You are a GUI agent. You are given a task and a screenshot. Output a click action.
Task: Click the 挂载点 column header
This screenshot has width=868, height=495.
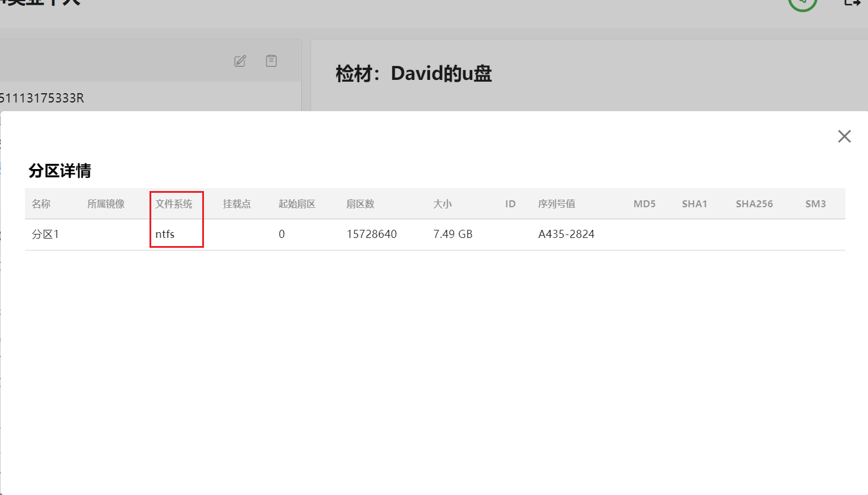pyautogui.click(x=237, y=204)
